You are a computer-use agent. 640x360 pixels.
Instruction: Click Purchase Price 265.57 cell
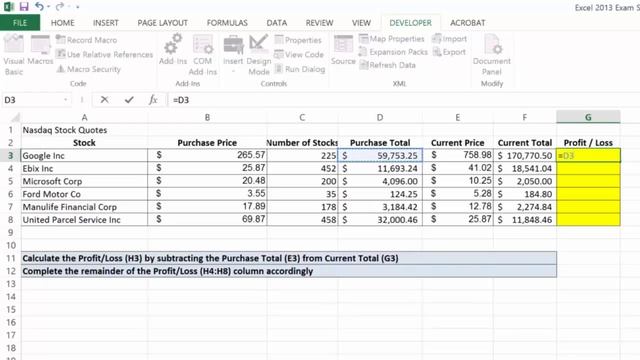tap(207, 156)
